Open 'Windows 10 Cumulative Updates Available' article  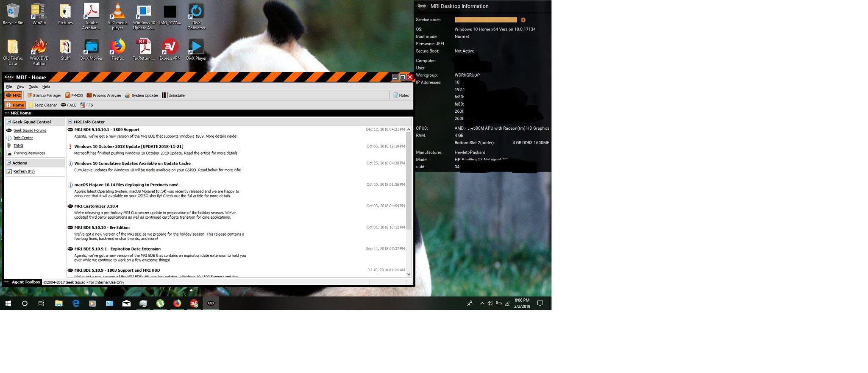pyautogui.click(x=132, y=164)
